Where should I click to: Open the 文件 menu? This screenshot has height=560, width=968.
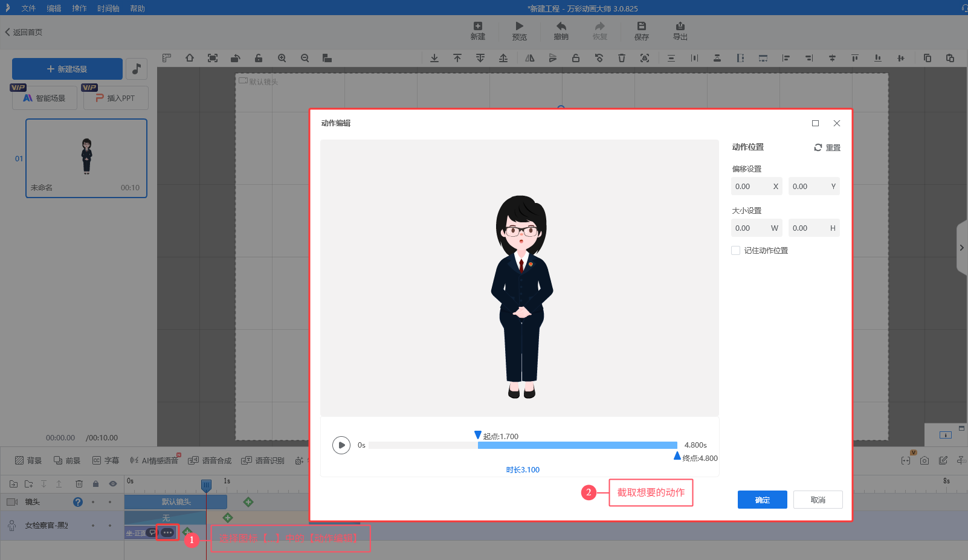28,8
